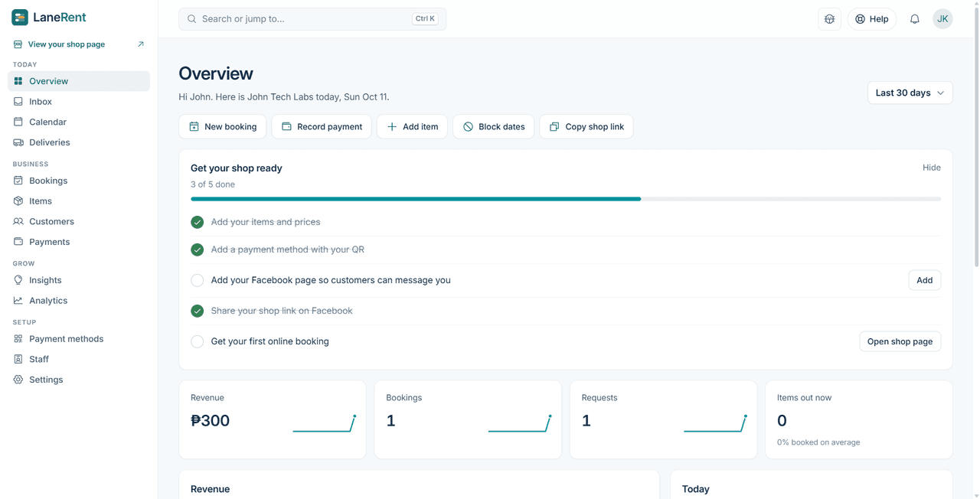Click Add button for Facebook page

925,280
